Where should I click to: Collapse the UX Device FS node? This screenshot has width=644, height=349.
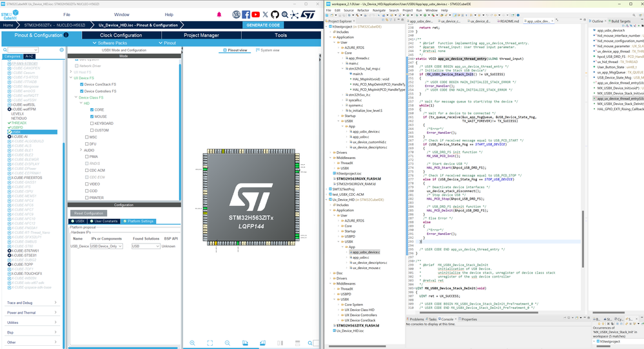(x=71, y=77)
